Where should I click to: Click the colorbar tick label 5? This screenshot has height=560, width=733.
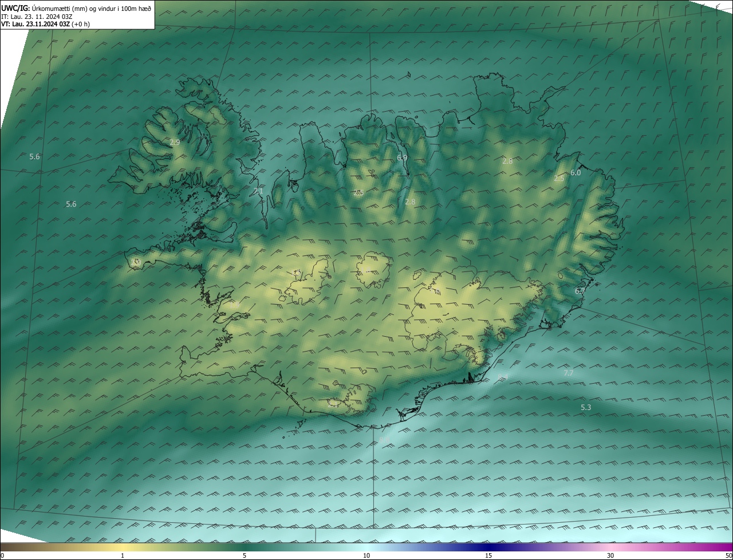245,555
